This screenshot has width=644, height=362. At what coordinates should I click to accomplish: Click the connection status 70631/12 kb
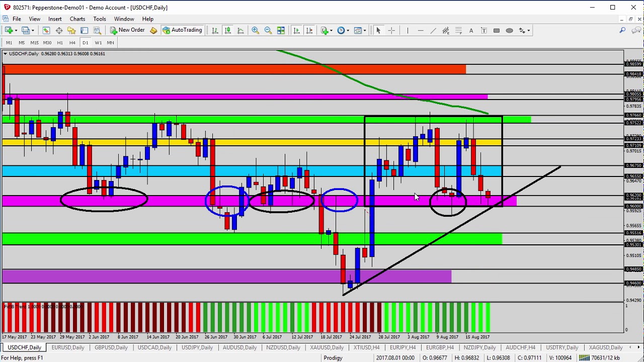coord(599,358)
